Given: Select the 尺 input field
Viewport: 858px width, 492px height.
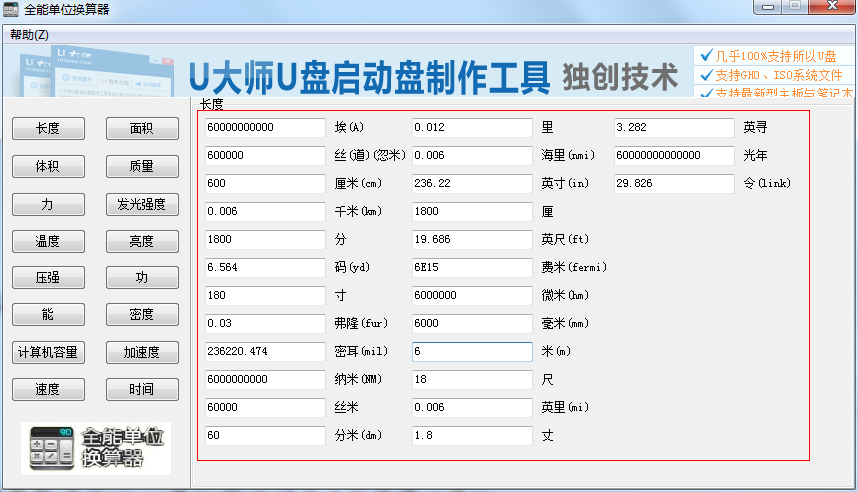Looking at the screenshot, I should 472,379.
